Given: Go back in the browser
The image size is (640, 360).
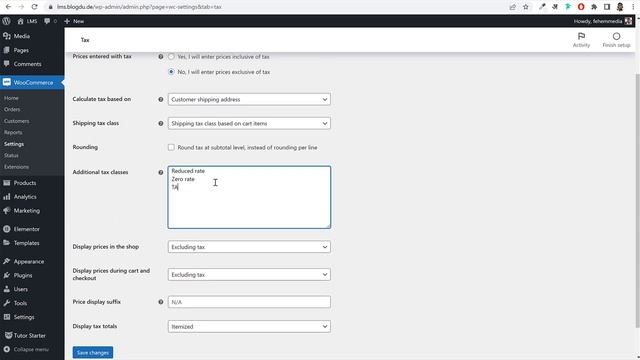Looking at the screenshot, I should coord(8,7).
